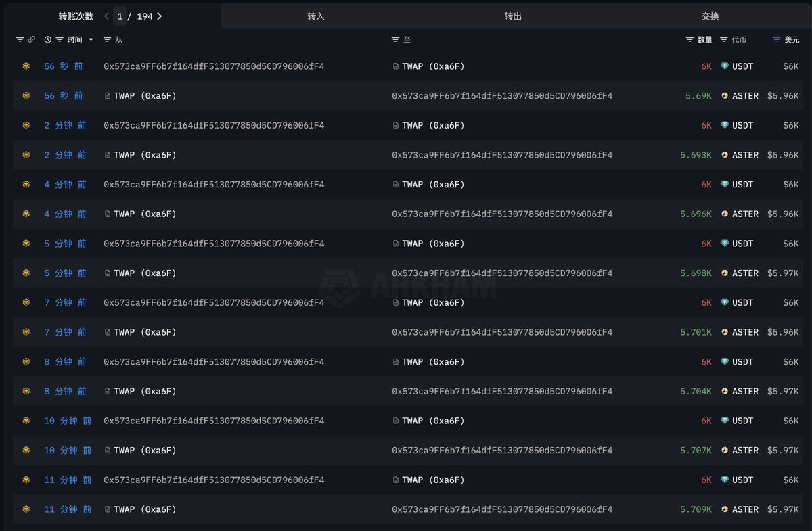Click the chain link icon in header
This screenshot has width=812, height=531.
tap(31, 40)
